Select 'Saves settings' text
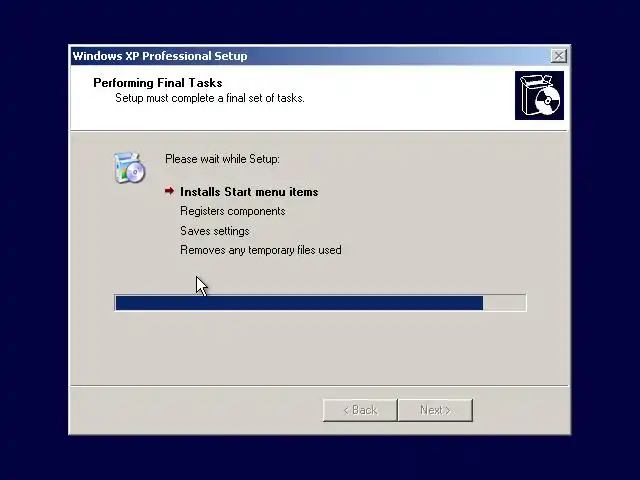Viewport: 640px width, 480px height. coord(215,231)
